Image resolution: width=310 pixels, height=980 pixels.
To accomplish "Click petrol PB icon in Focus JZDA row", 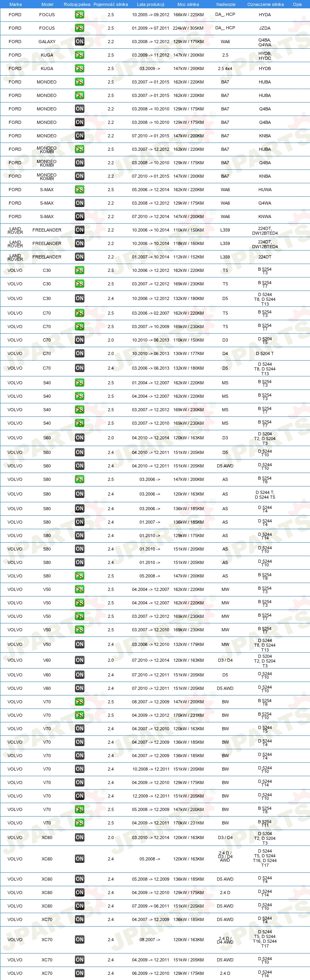I will click(x=80, y=28).
